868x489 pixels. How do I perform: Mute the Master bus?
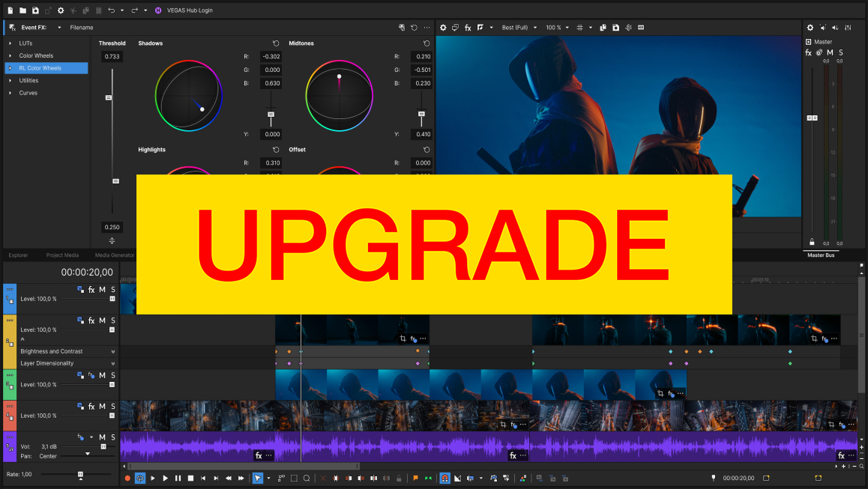830,52
